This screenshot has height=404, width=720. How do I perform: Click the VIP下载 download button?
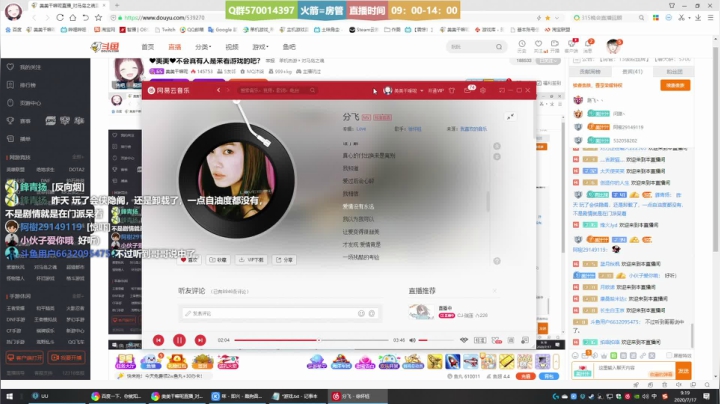pos(251,260)
